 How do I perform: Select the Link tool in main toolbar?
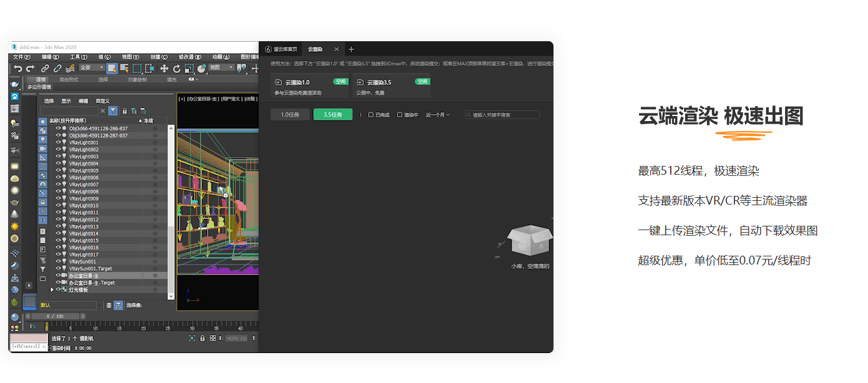[45, 68]
